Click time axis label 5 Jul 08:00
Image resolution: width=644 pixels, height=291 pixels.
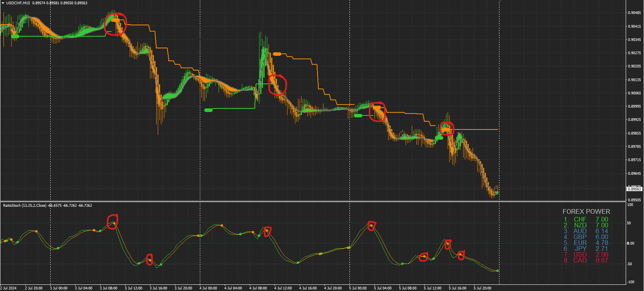click(x=408, y=288)
